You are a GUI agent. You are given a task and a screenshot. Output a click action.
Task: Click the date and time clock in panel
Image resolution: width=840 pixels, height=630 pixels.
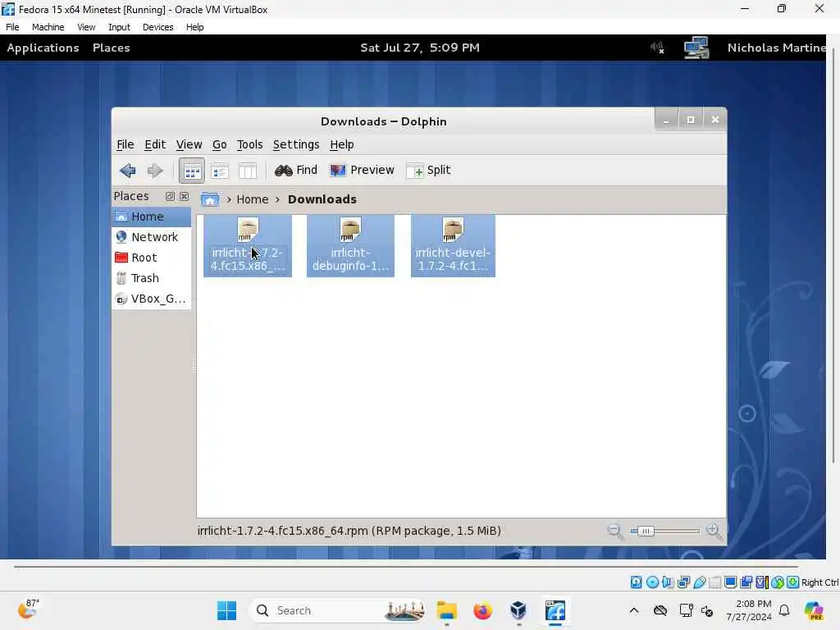click(x=419, y=48)
